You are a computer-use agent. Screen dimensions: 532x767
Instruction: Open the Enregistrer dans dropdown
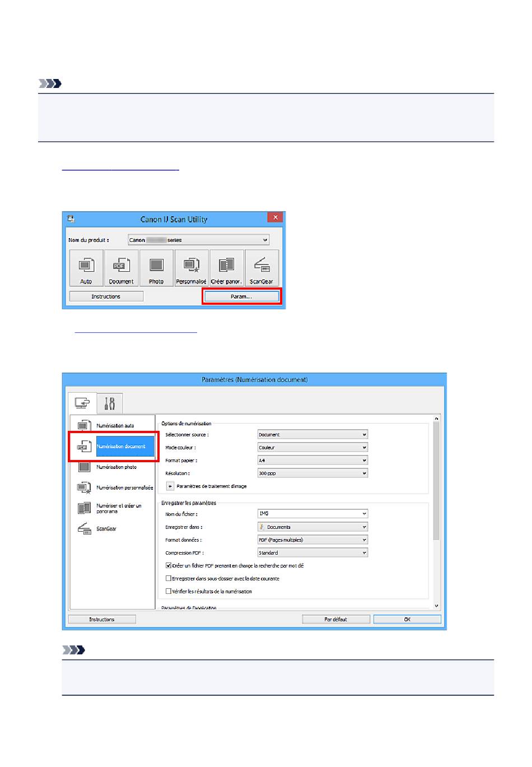[312, 527]
